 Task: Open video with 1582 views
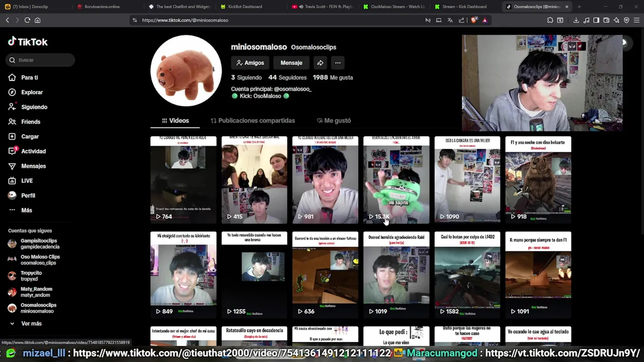(x=467, y=275)
